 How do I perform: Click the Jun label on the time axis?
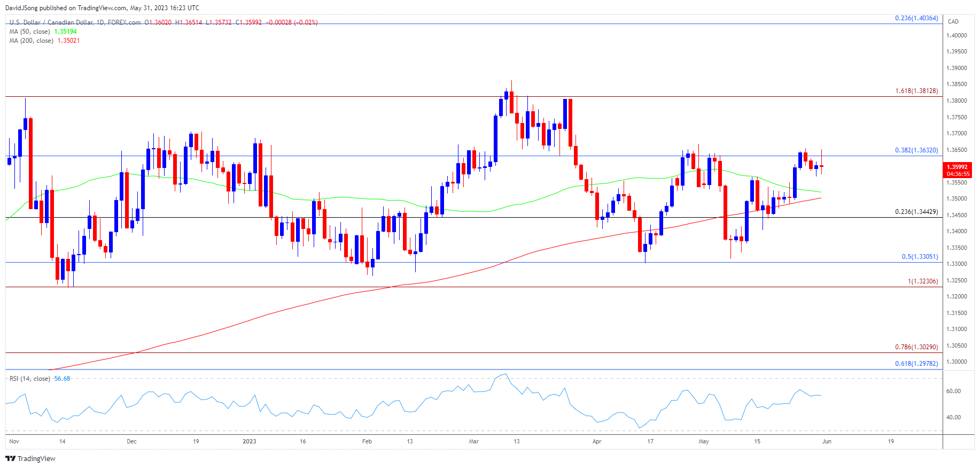tap(827, 442)
